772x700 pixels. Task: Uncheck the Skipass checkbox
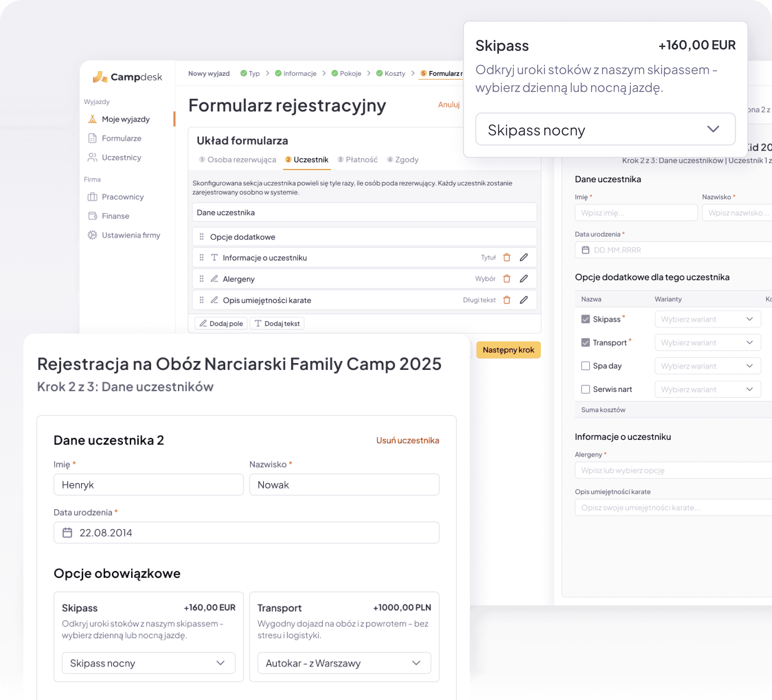(x=585, y=319)
